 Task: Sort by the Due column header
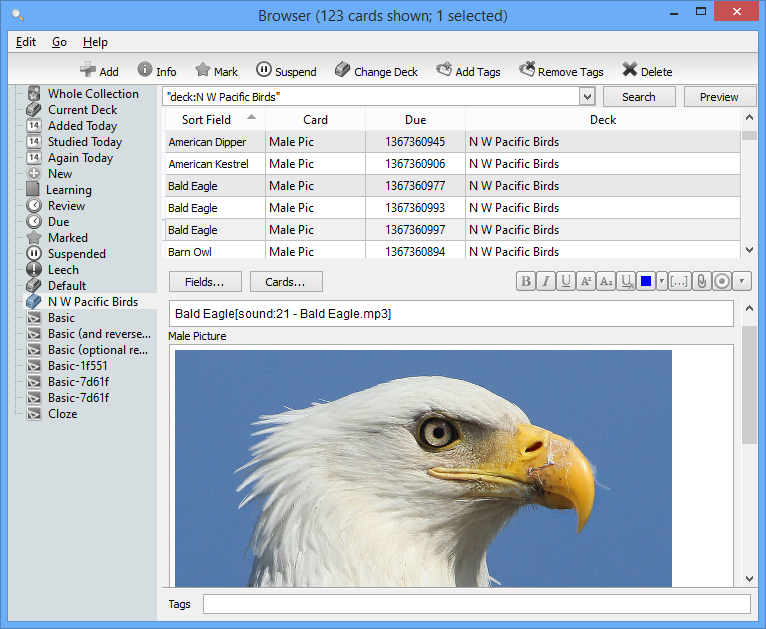coord(415,120)
